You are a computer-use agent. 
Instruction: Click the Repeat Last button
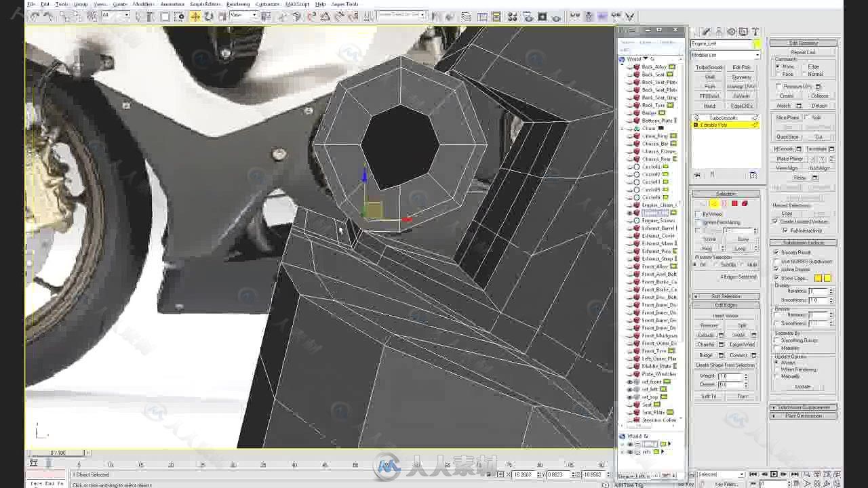tap(804, 52)
